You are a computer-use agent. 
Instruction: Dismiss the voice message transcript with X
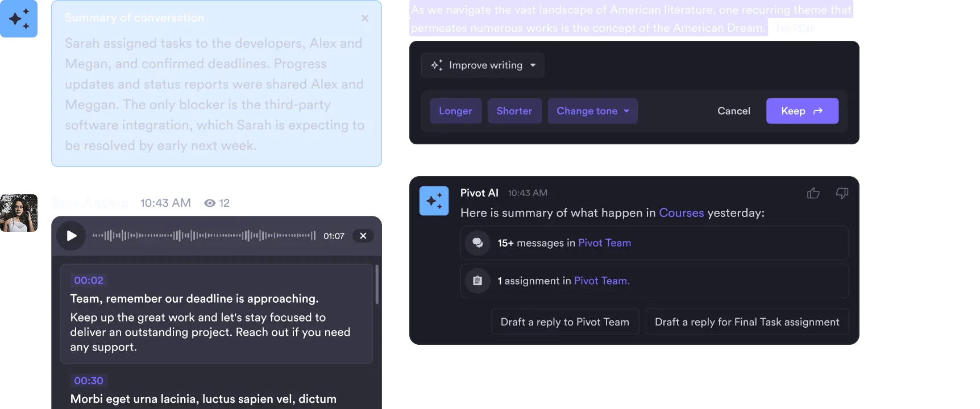point(363,236)
